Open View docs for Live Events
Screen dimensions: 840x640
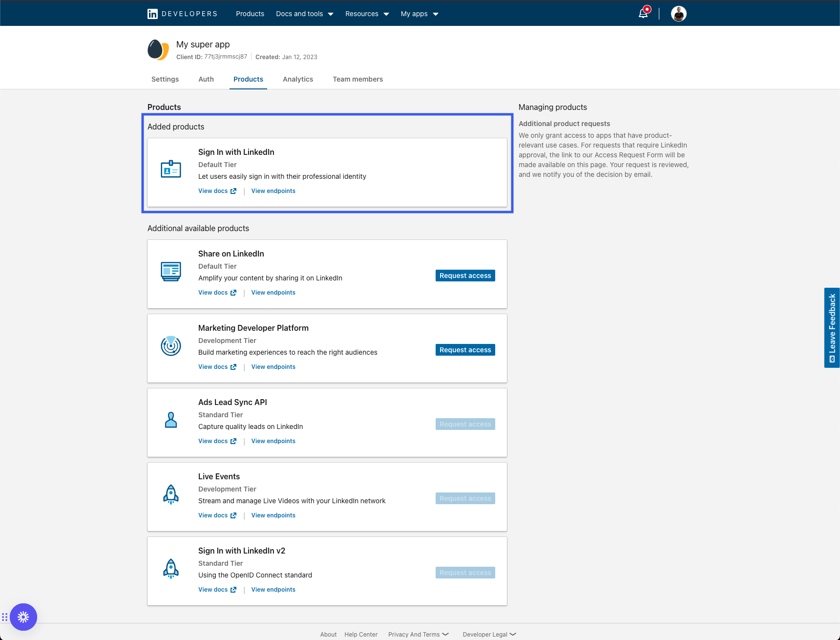click(x=217, y=515)
